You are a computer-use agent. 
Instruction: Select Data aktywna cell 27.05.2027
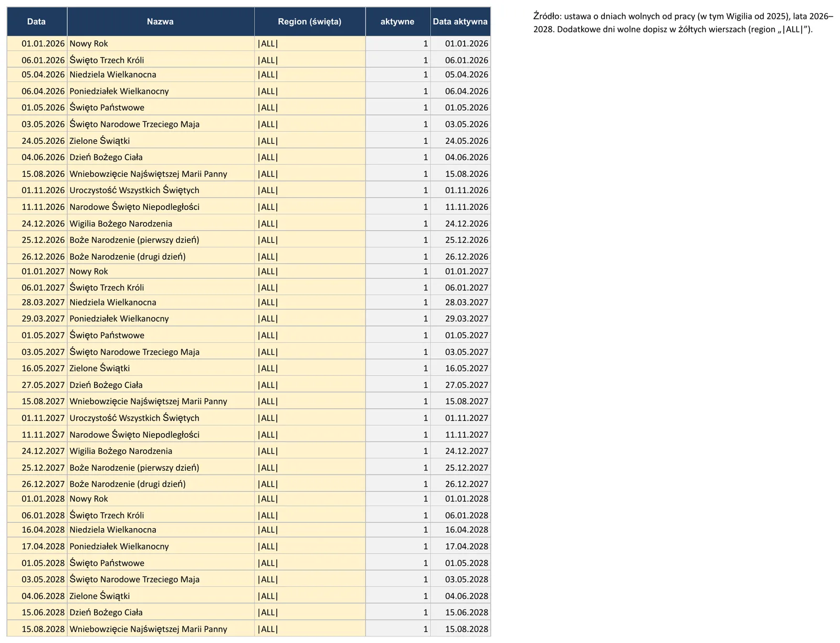pos(460,385)
